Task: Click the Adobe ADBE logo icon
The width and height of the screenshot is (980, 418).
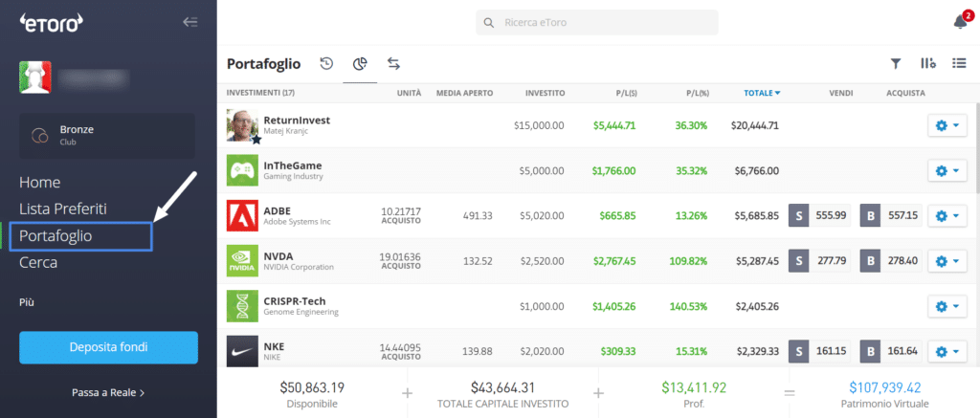Action: coord(242,215)
